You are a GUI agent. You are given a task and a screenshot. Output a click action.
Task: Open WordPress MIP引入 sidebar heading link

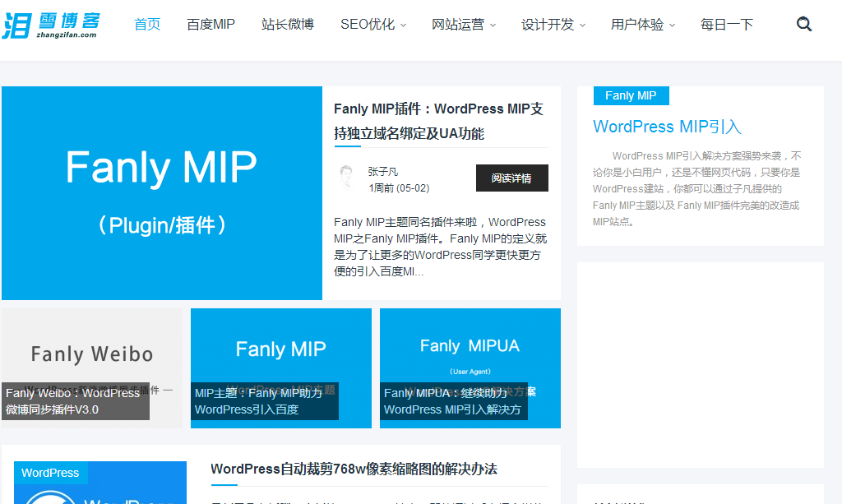[667, 127]
